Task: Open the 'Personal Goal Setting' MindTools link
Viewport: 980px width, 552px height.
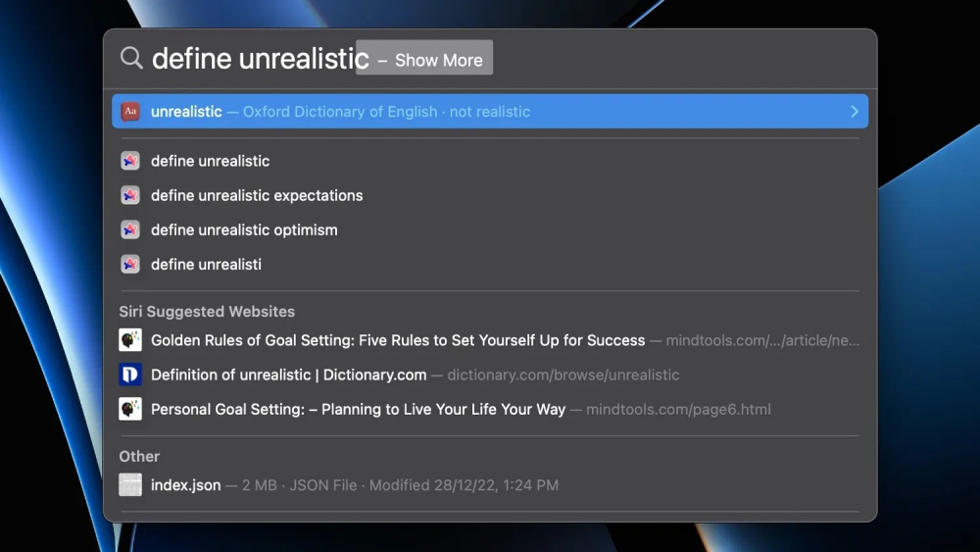Action: [358, 409]
